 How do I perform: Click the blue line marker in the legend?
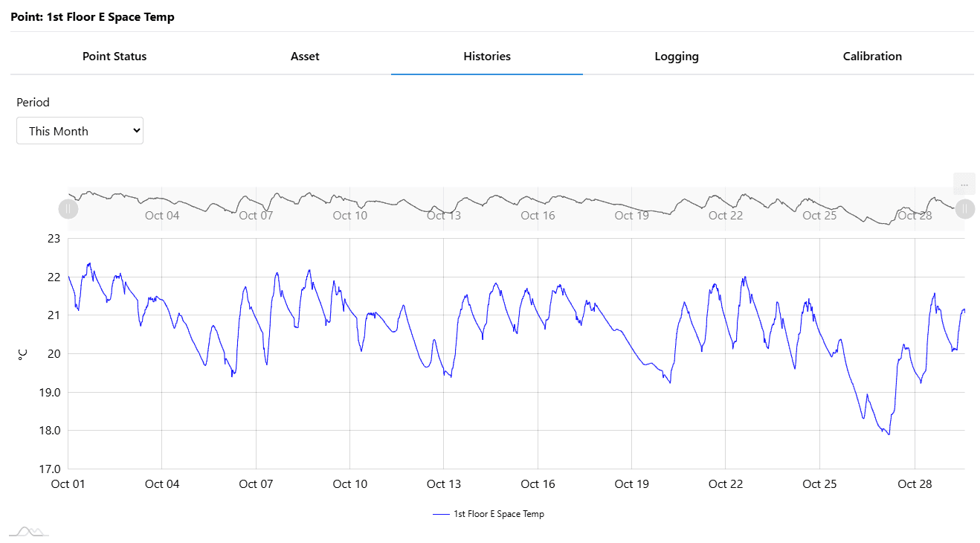[441, 514]
